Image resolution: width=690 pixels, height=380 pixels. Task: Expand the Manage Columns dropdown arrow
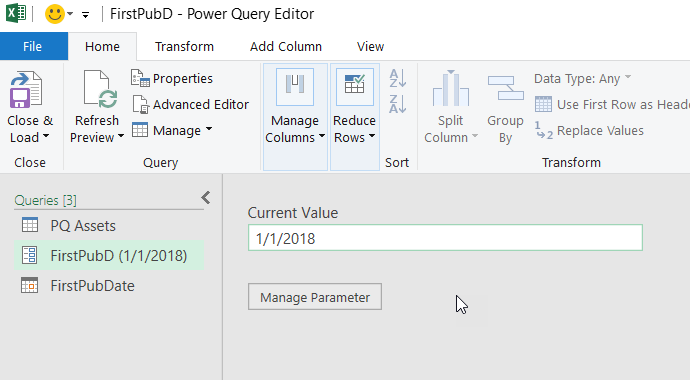coord(322,137)
